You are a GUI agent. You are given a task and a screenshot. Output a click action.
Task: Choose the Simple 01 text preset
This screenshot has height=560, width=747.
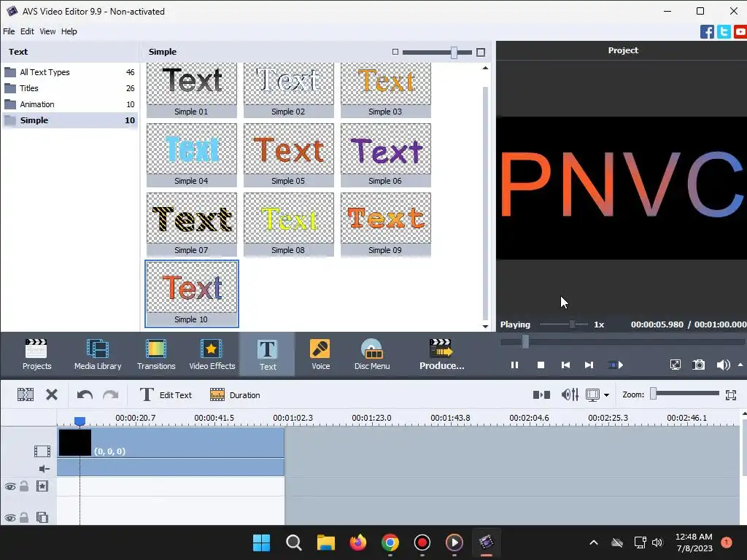click(192, 90)
